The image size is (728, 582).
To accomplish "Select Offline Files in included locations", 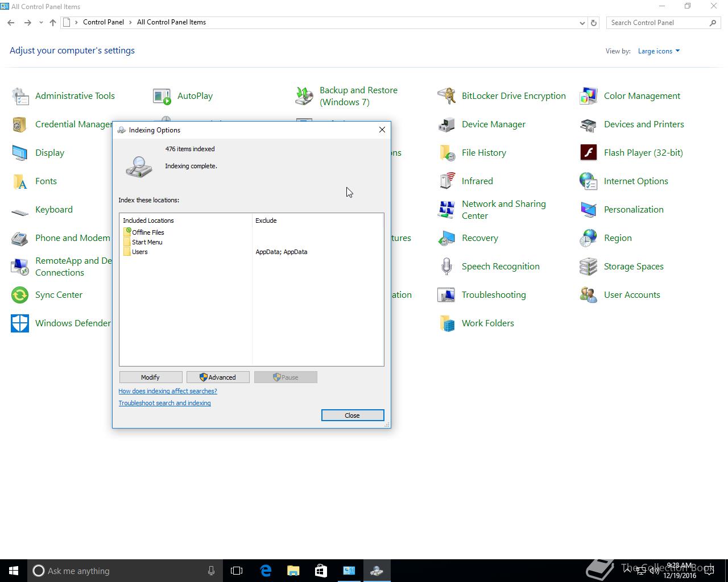I will (148, 232).
